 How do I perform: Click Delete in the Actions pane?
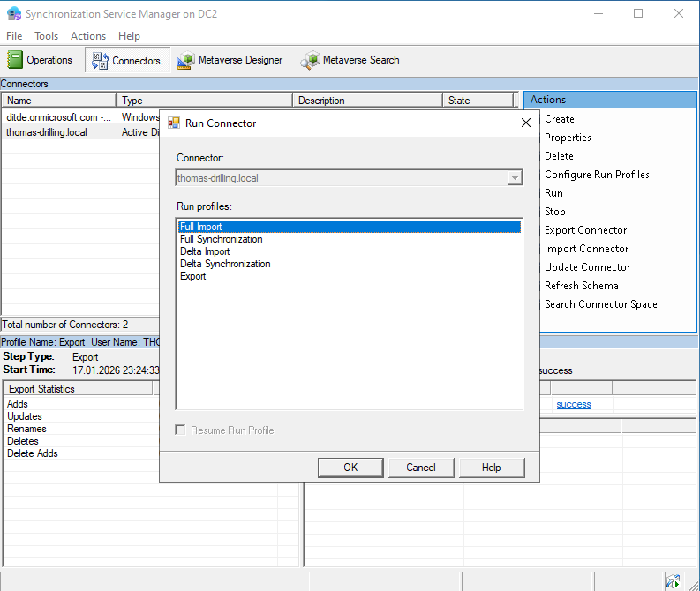click(x=559, y=156)
